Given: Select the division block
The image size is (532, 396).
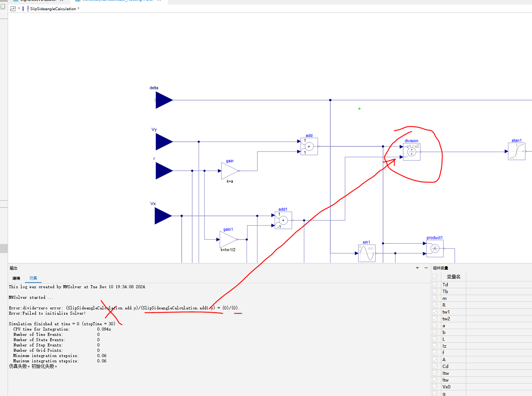Looking at the screenshot, I should click(x=412, y=152).
